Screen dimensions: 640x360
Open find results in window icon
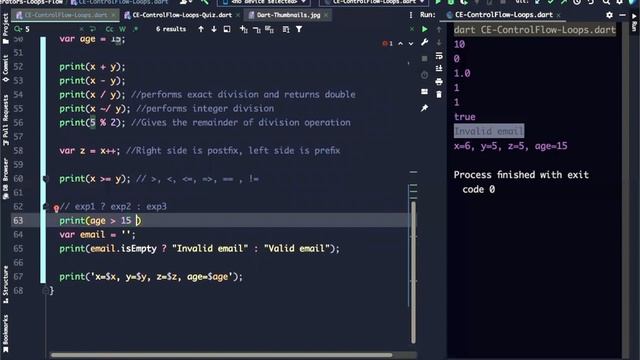(227, 29)
